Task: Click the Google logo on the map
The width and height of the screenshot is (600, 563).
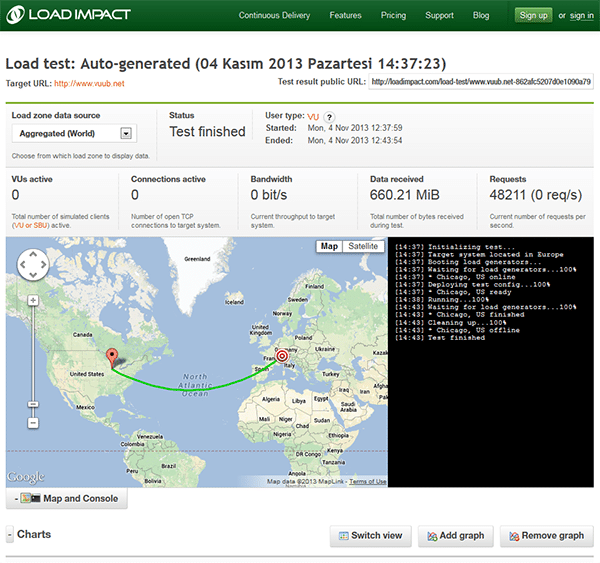Action: 26,477
